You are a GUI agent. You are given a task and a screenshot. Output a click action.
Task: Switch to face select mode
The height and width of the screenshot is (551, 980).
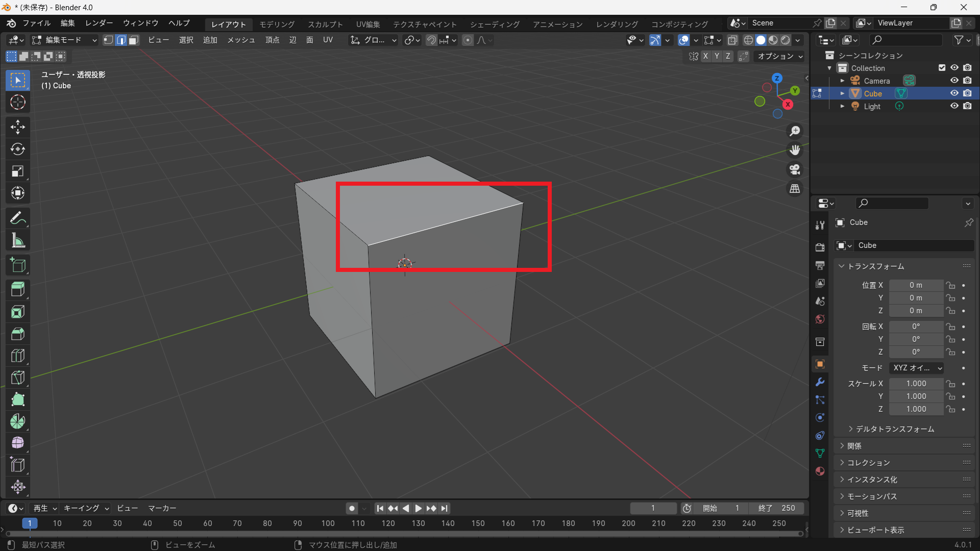(134, 40)
